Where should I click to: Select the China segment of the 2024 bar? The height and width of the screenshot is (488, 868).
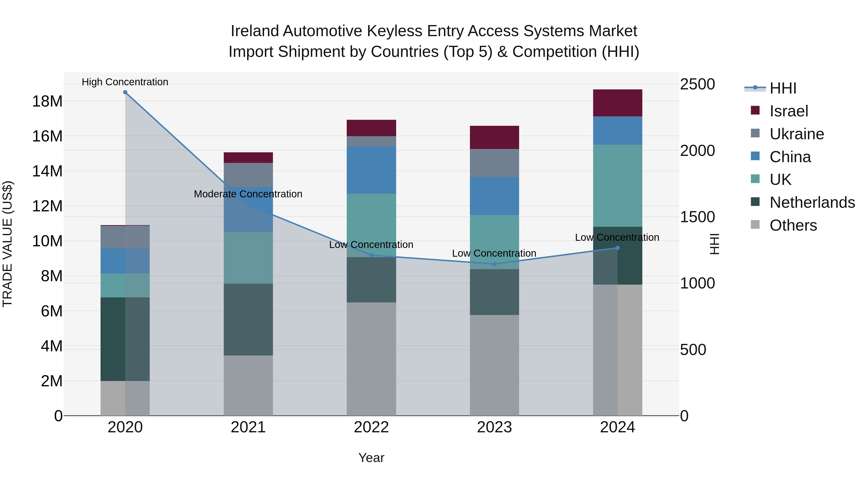click(617, 131)
